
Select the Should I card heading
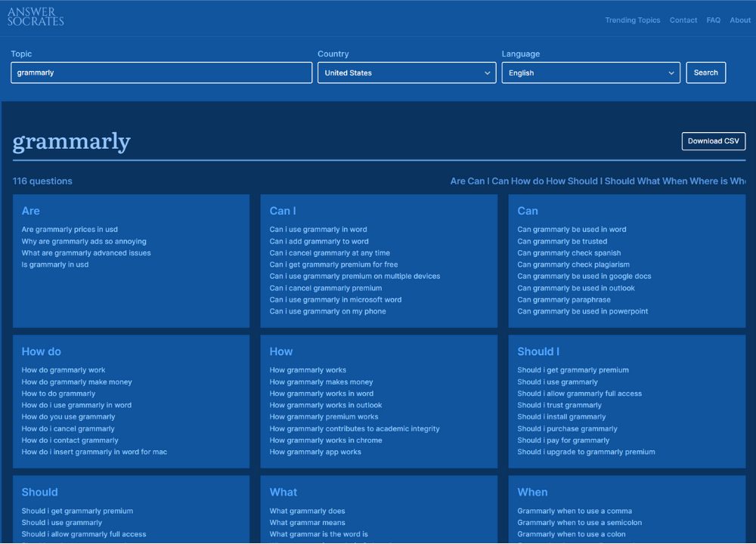pos(538,352)
